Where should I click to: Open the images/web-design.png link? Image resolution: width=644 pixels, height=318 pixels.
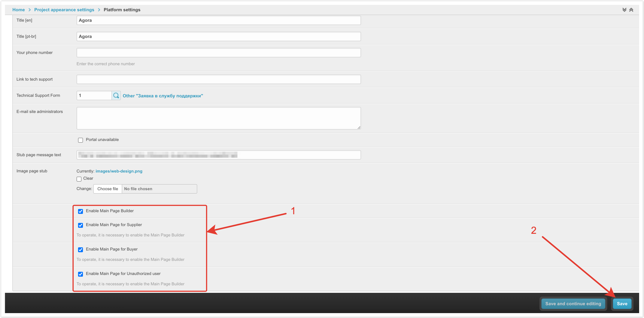tap(119, 171)
